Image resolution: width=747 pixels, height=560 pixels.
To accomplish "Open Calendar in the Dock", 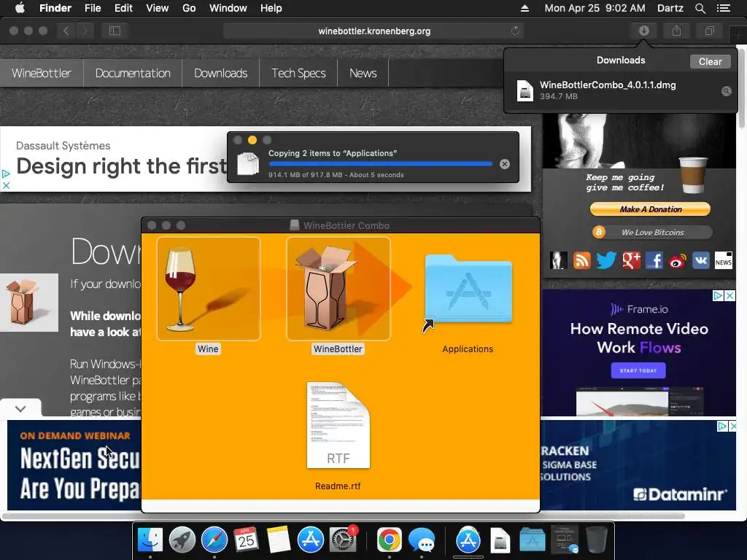I will pos(247,540).
